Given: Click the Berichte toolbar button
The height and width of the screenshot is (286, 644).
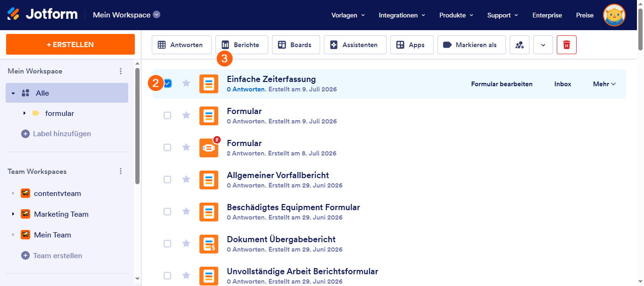Looking at the screenshot, I should [x=242, y=45].
